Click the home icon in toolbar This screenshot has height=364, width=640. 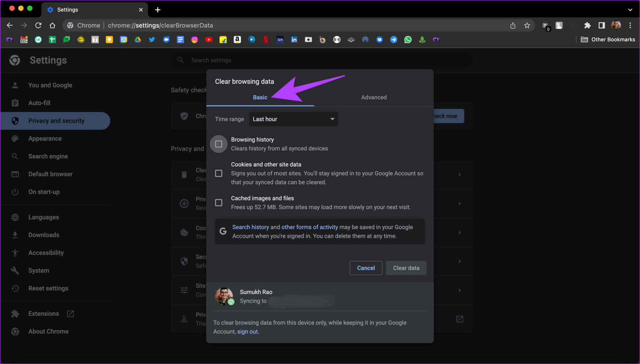tap(52, 25)
